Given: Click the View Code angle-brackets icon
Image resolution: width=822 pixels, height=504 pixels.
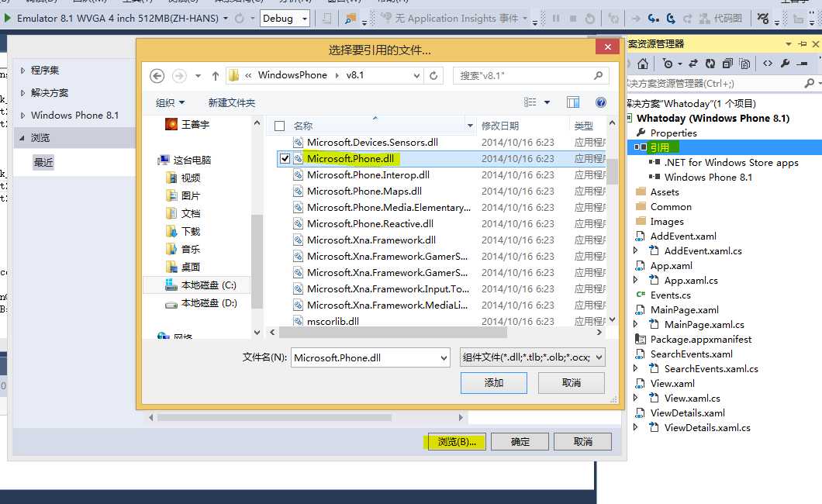Looking at the screenshot, I should [x=768, y=64].
